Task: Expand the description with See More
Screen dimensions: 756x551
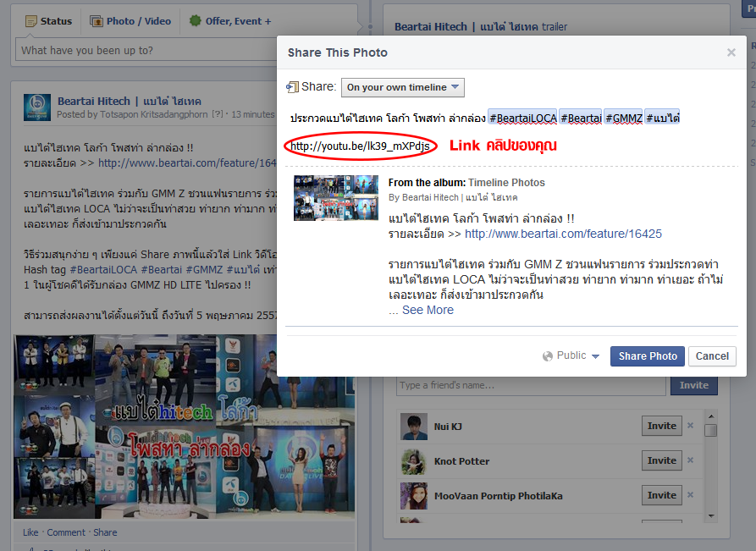Action: (x=428, y=310)
